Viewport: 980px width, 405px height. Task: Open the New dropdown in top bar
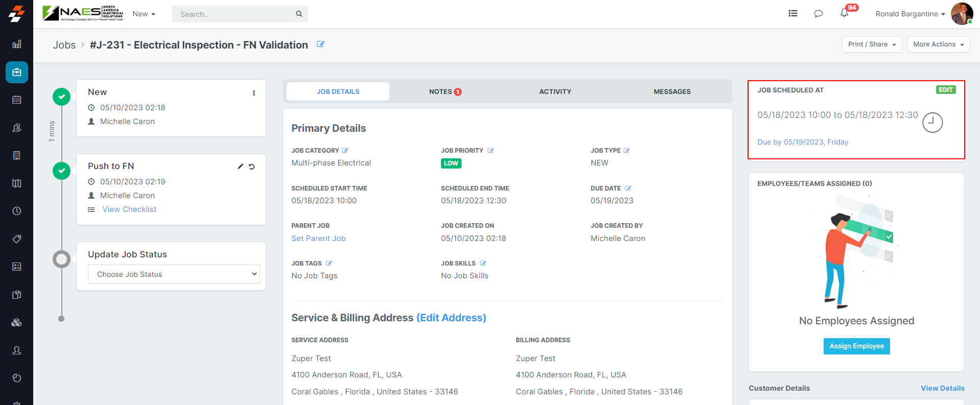click(x=144, y=14)
